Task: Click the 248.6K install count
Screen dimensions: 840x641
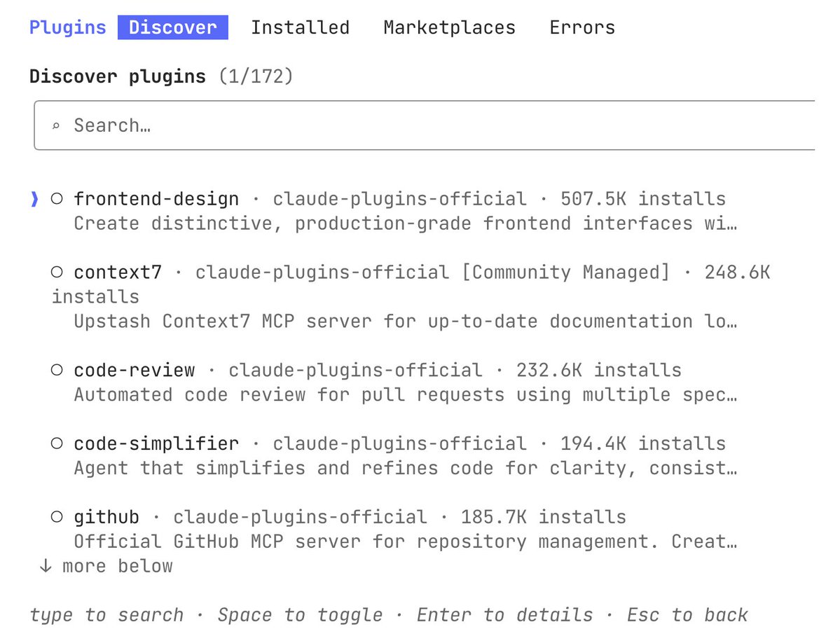Action: click(737, 273)
